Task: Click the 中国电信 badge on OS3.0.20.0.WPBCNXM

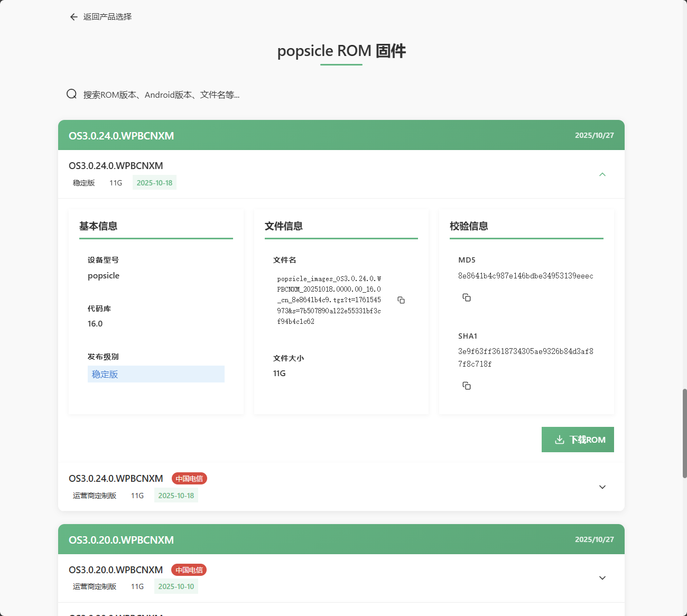Action: [189, 570]
